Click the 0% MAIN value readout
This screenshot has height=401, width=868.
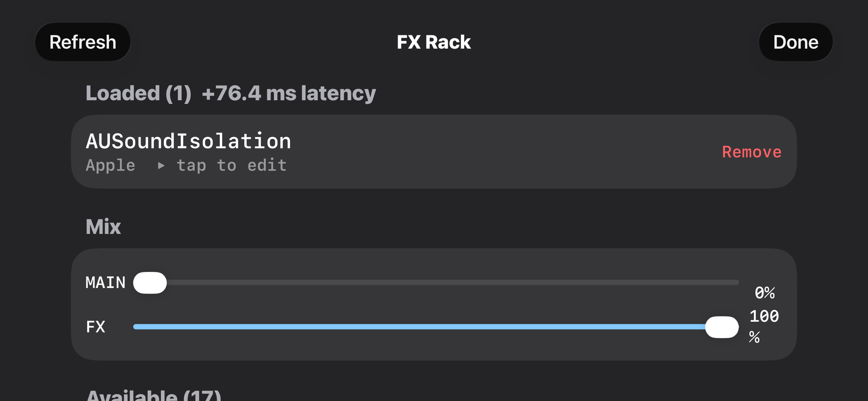[x=765, y=293]
